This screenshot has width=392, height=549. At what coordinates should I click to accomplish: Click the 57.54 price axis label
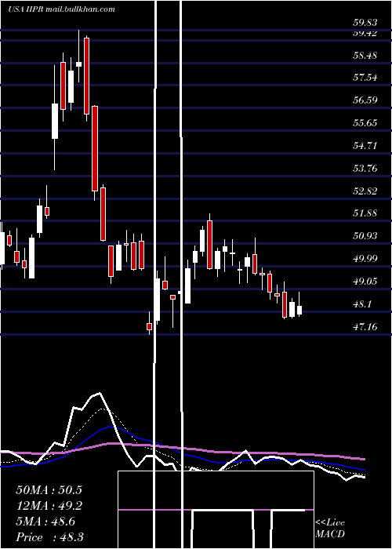pyautogui.click(x=365, y=78)
